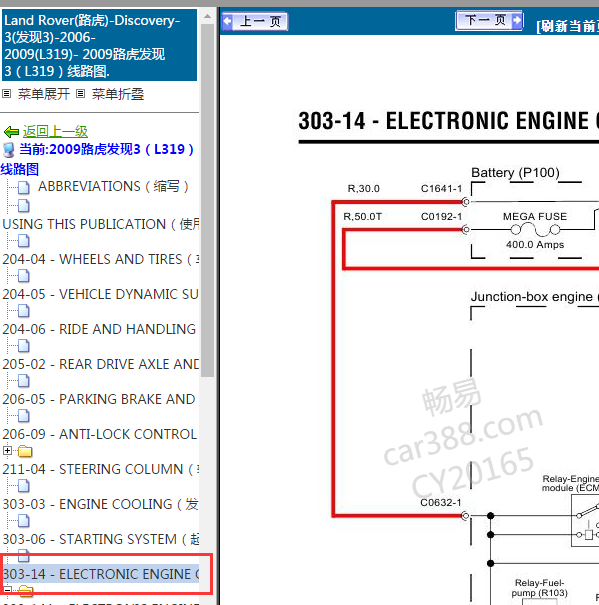The image size is (599, 605).
Task: Open 211-04 STEERING COLUMN folder entry
Action: pos(101,469)
